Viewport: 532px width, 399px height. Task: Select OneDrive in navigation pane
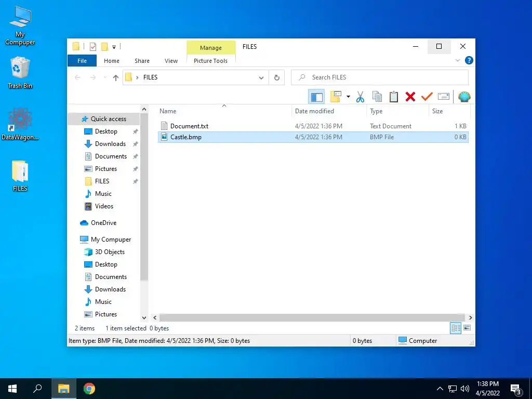pos(103,223)
